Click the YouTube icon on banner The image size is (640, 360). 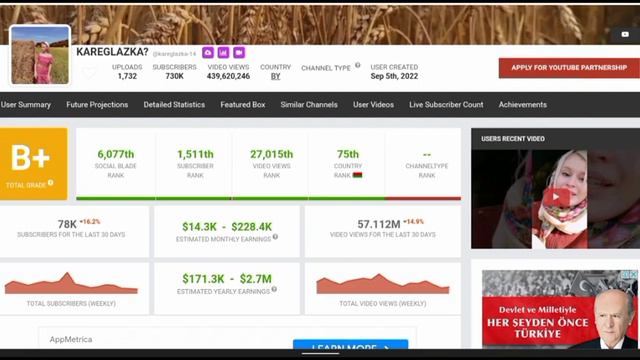625,34
